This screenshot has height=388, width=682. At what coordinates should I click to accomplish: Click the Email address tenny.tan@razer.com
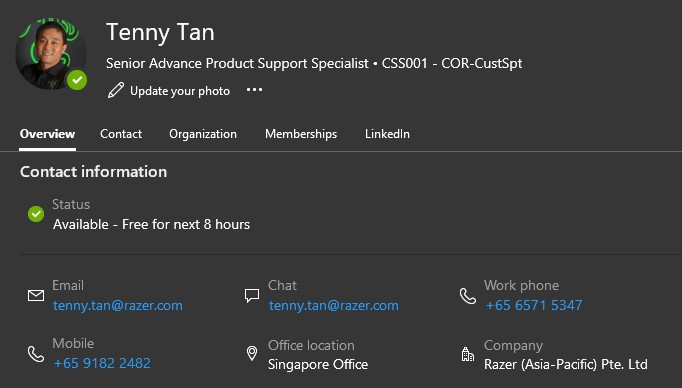118,305
